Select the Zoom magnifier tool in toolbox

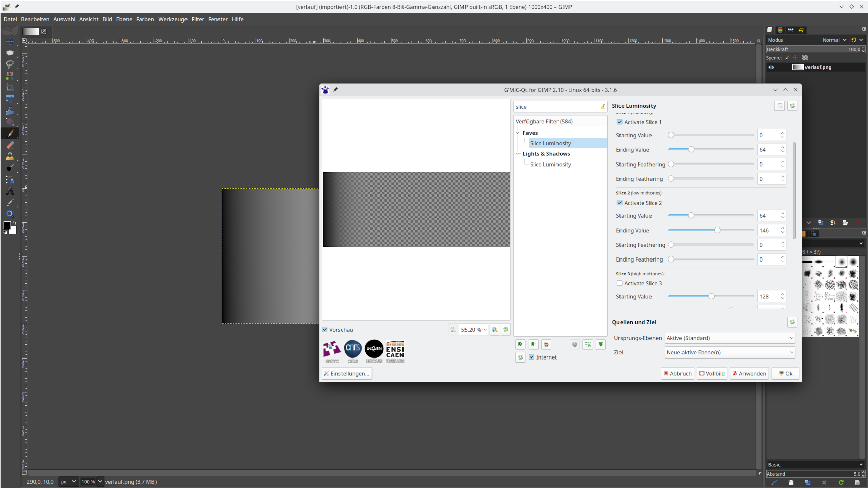[x=10, y=214]
